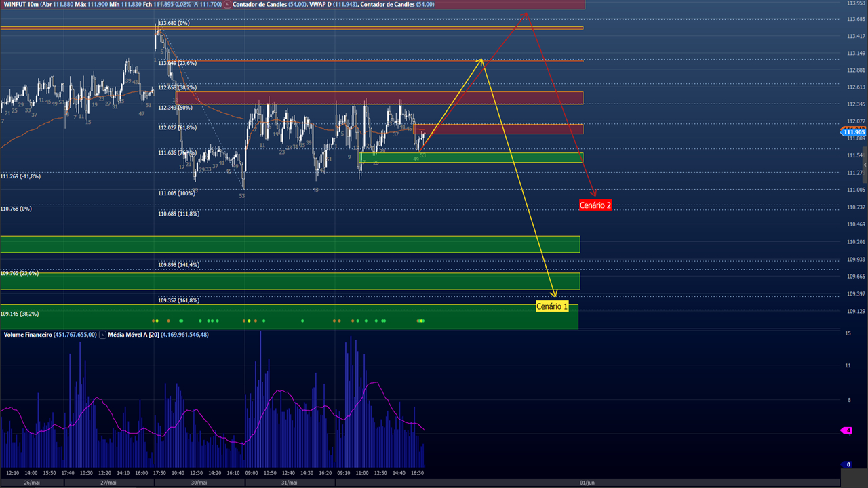Click the 30/mai date on time axis

coord(199,483)
